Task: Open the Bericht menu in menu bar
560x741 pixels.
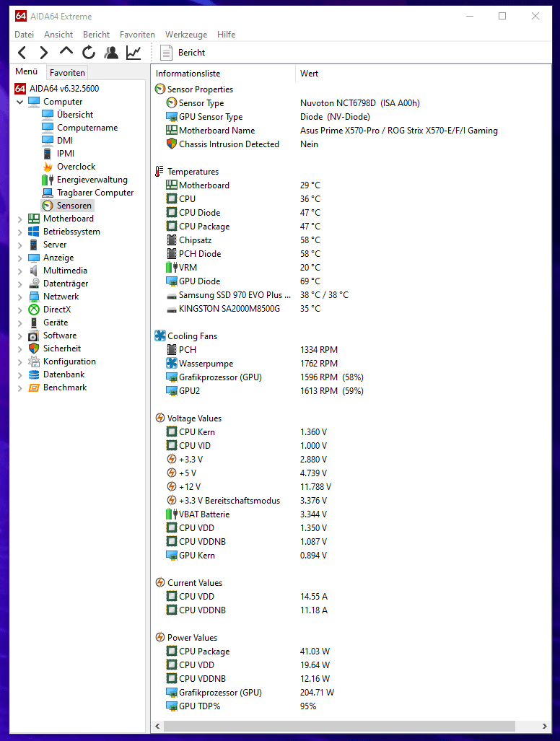Action: [97, 35]
